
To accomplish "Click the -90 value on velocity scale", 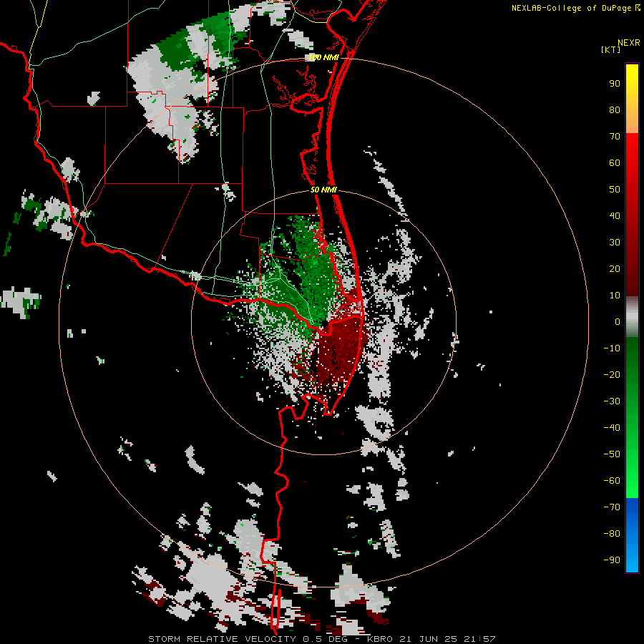I will 612,560.
